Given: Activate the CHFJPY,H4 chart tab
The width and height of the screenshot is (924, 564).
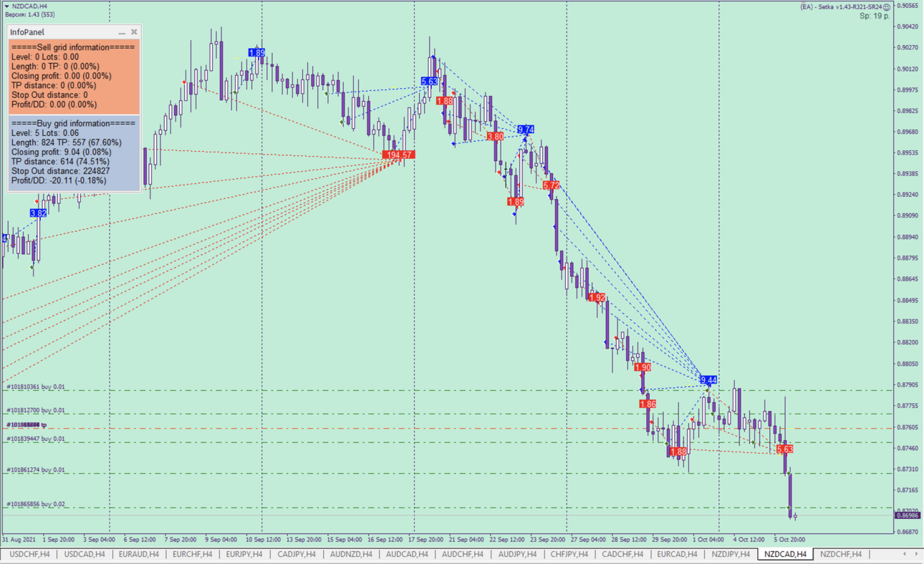Looking at the screenshot, I should coord(569,554).
